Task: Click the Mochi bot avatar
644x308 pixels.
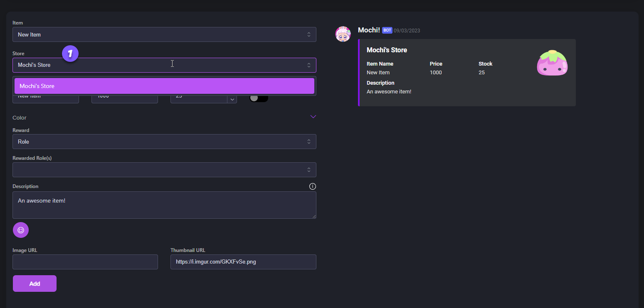Action: coord(343,34)
